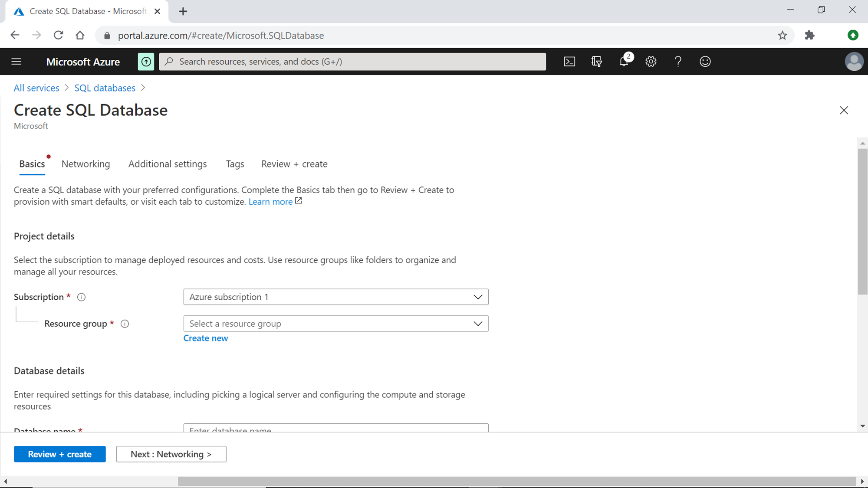The image size is (868, 488).
Task: Expand the Resource group dropdown
Action: [x=335, y=324]
